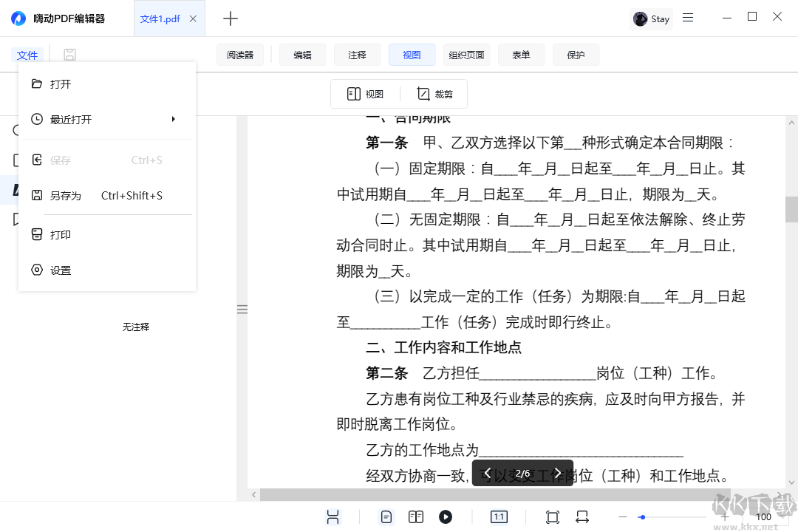Viewport: 798px width, 532px height.
Task: Click the zoom value field 100
Action: 763,517
